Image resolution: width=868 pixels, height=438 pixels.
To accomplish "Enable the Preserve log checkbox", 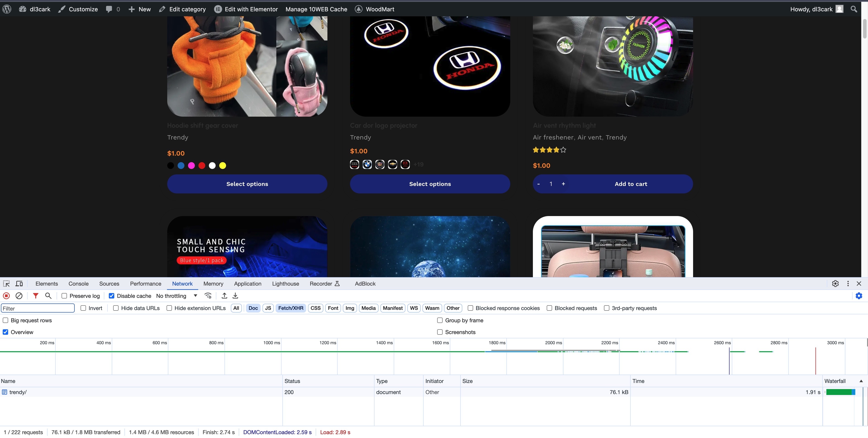I will [64, 296].
